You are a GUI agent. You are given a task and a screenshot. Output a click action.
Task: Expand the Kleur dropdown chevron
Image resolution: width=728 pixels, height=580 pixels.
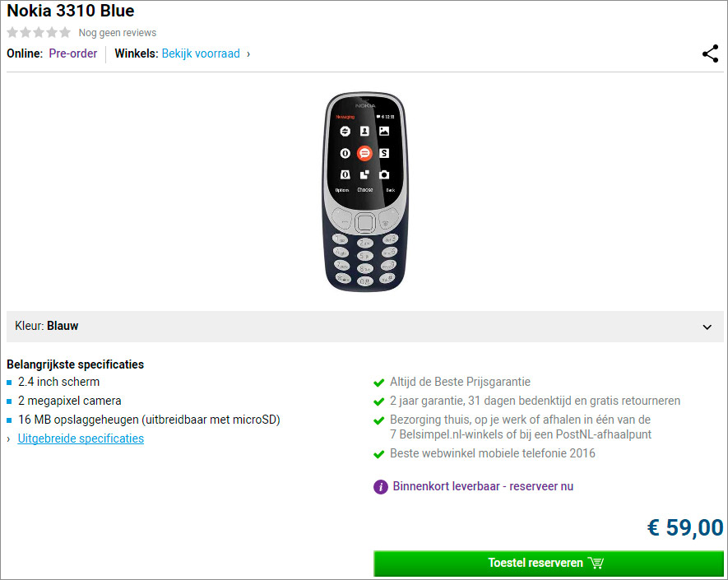pos(707,327)
